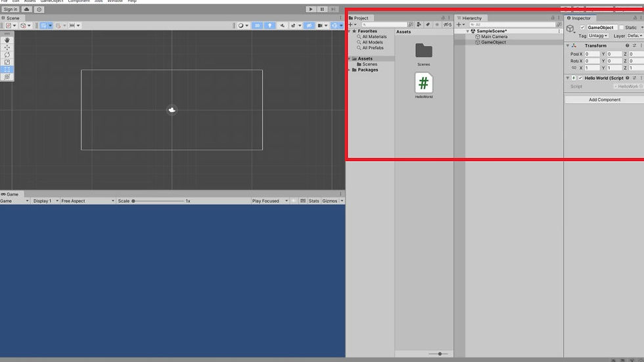Collapse the Transform component

point(568,45)
